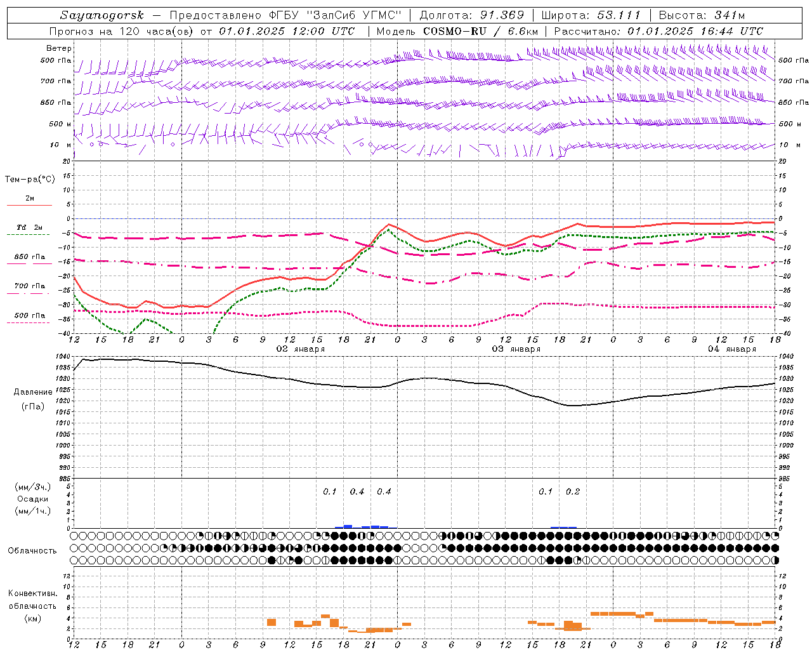812x650 pixels.
Task: Select the "Прогноз на 120 часа(ов)" forecast text
Action: [x=122, y=31]
